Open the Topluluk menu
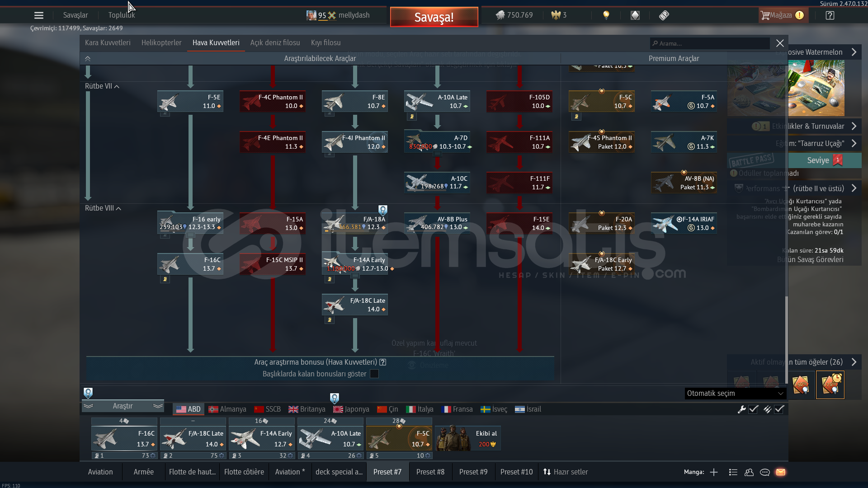 [122, 15]
